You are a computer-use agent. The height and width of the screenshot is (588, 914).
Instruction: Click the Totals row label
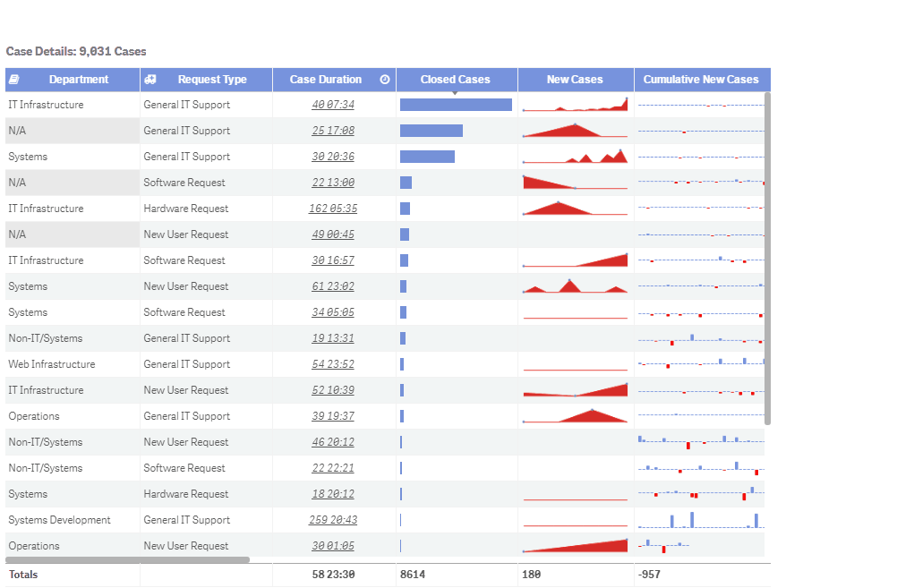pos(23,575)
